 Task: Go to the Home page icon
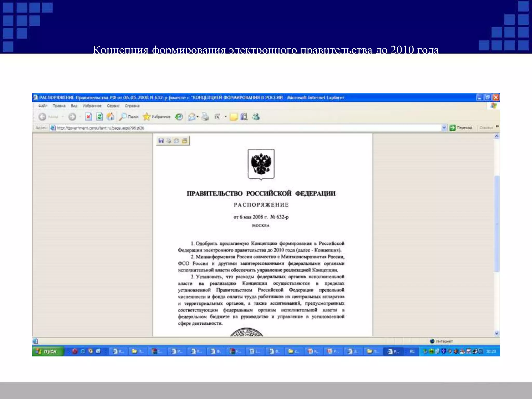pos(111,117)
